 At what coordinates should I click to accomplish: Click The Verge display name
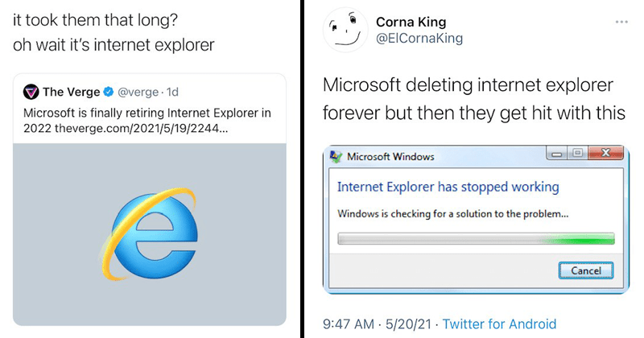point(72,92)
